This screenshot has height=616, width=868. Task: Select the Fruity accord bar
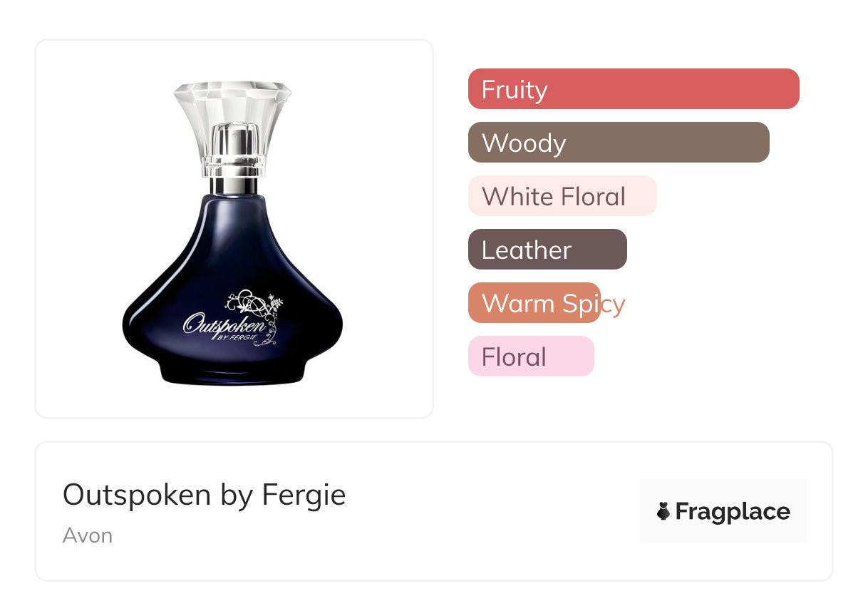[x=634, y=89]
